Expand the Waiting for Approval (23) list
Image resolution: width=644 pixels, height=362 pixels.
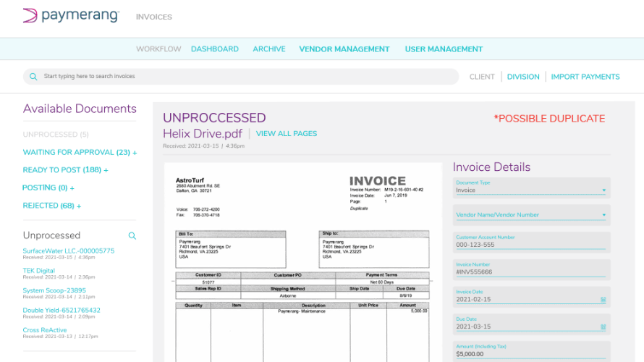[80, 153]
